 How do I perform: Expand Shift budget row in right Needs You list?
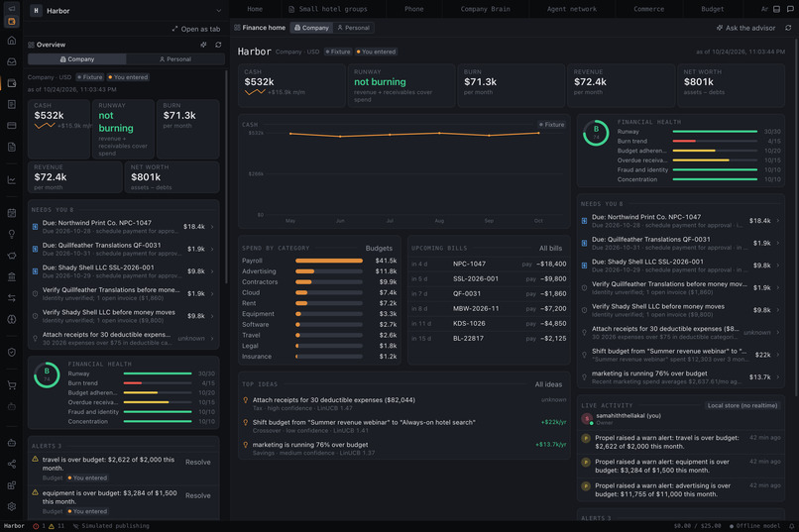tap(681, 355)
